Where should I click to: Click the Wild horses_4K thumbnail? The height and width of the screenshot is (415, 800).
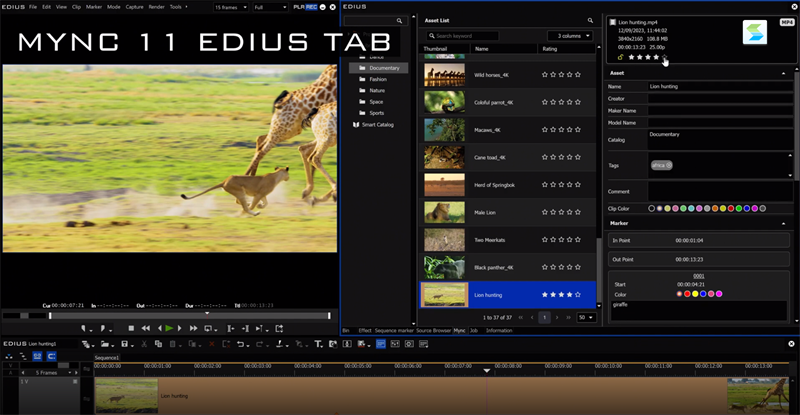pyautogui.click(x=444, y=75)
